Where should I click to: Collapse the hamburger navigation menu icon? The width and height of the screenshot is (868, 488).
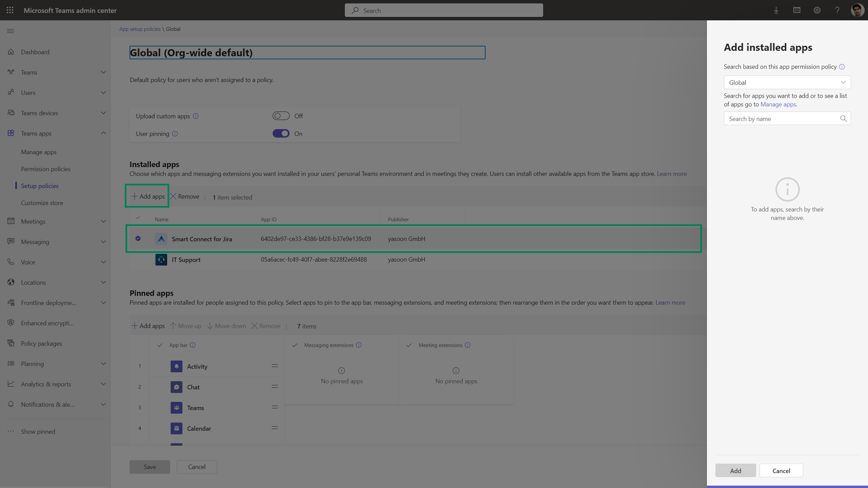point(11,31)
